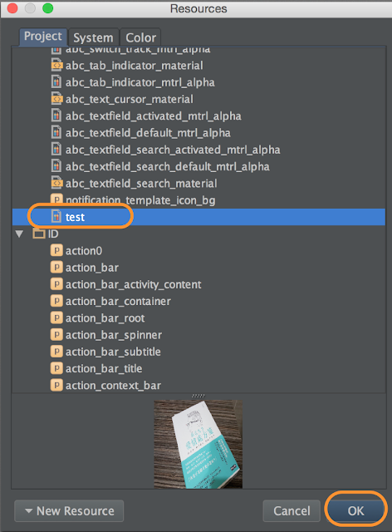
Task: Select action_bar_title ID entry
Action: pos(104,368)
